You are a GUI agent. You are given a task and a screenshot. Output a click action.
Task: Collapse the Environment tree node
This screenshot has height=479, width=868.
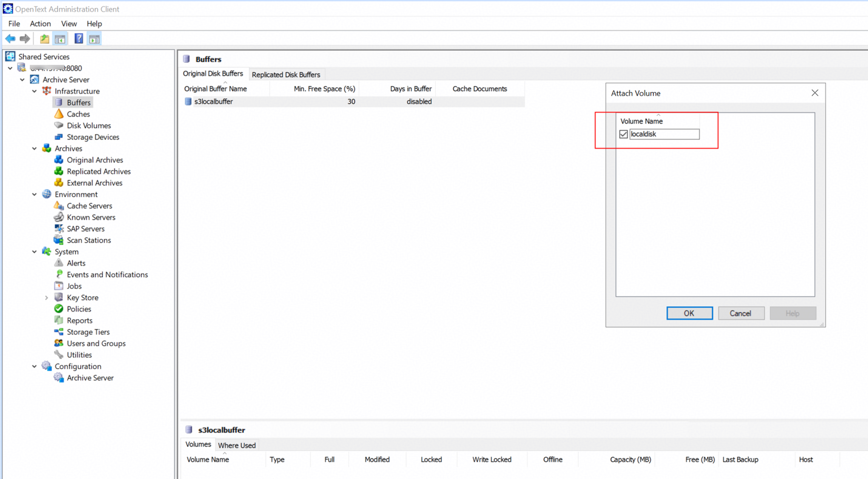pos(34,194)
